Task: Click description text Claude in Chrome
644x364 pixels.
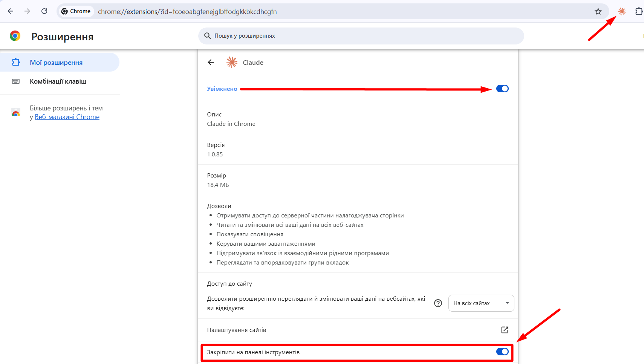Action: pyautogui.click(x=231, y=124)
